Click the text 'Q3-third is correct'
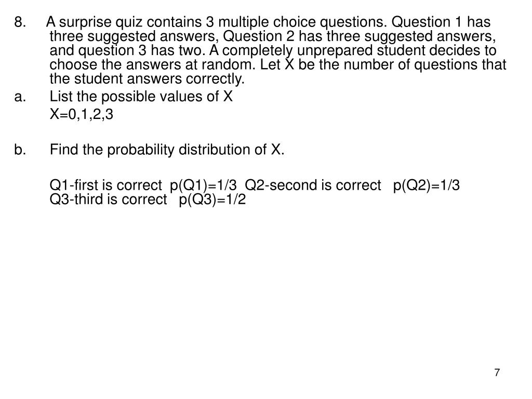Screen dimensions: 532x399 (108, 200)
